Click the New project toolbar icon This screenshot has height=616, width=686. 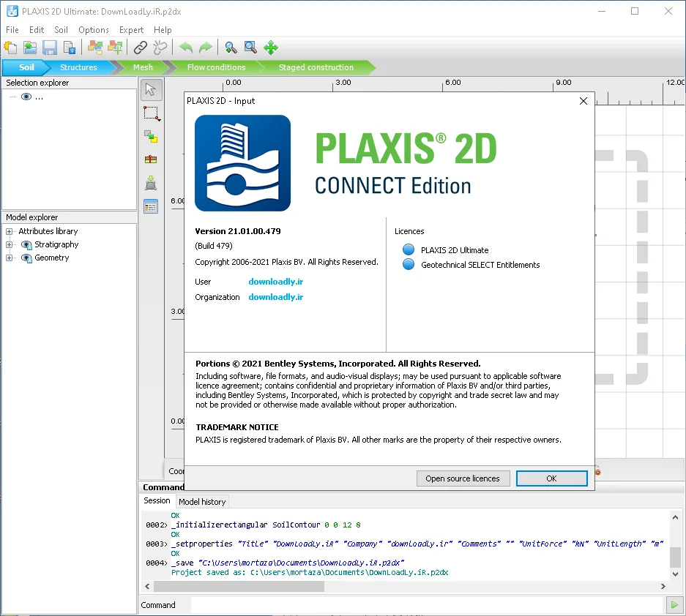coord(10,48)
